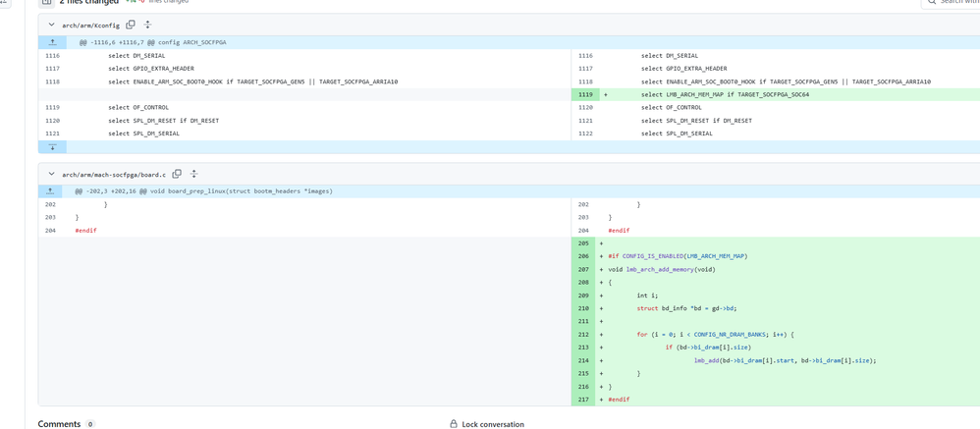The image size is (980, 429).
Task: Expand lines below line 1121 in Kconfig
Action: tap(53, 146)
